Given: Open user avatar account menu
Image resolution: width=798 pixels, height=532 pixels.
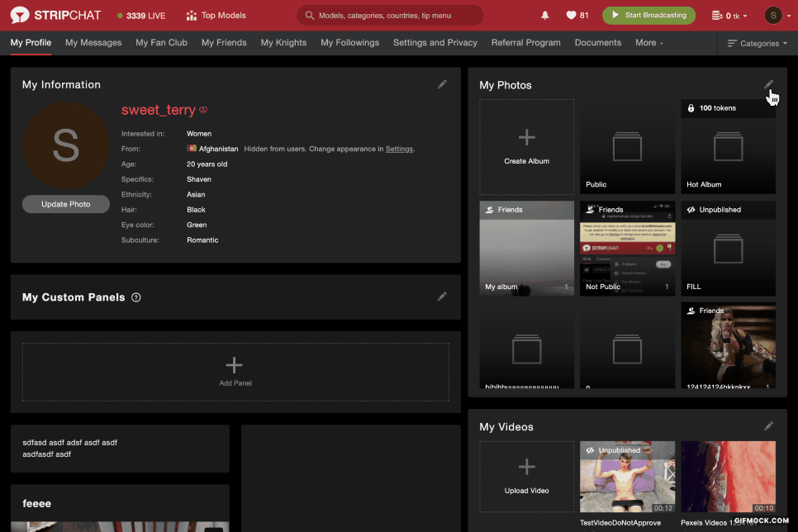Looking at the screenshot, I should (x=774, y=16).
